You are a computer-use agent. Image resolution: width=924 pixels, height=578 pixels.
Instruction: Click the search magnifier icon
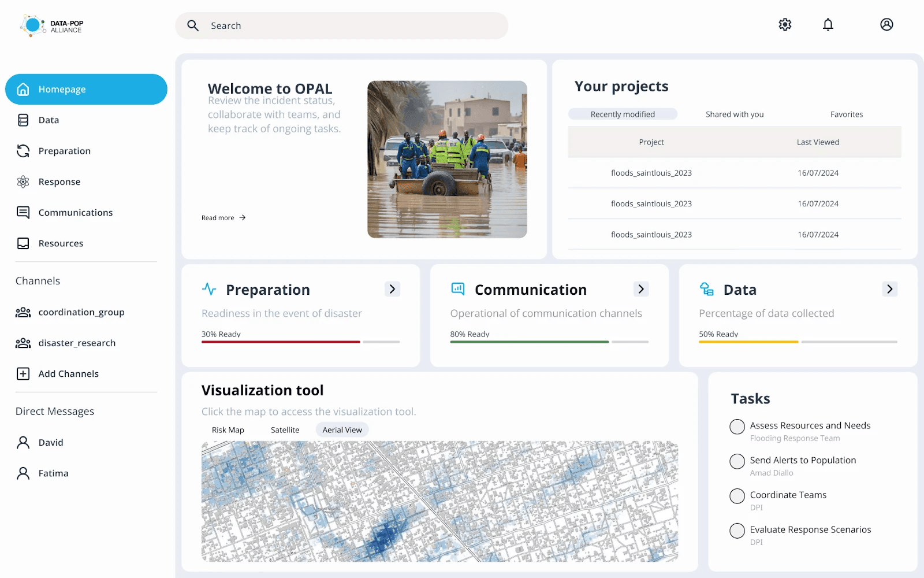pyautogui.click(x=193, y=25)
